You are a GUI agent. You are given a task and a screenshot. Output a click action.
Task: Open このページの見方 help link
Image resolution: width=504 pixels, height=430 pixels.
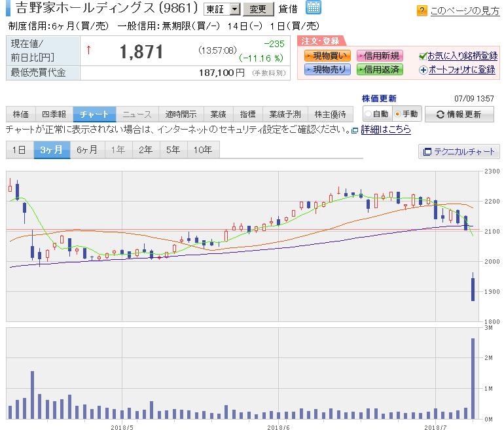pyautogui.click(x=465, y=10)
